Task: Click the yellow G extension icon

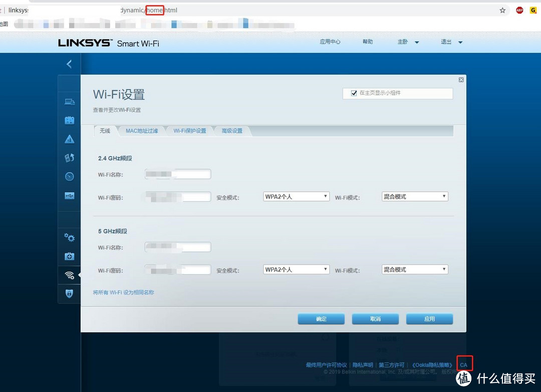Action: coord(533,10)
